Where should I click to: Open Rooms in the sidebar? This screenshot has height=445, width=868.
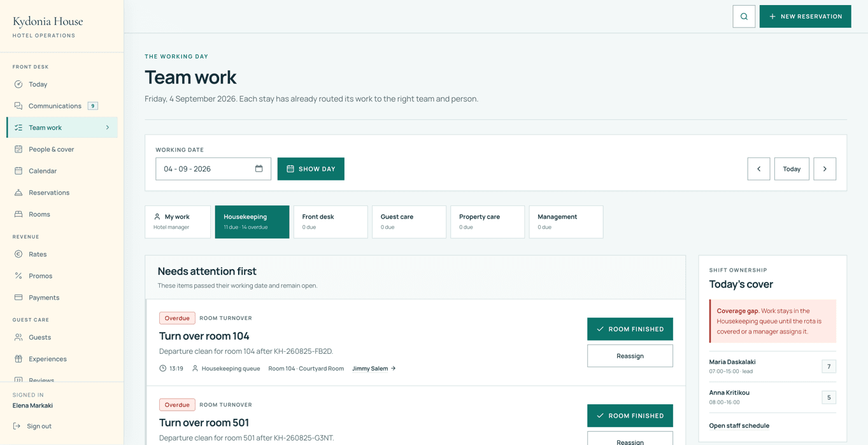pos(62,214)
